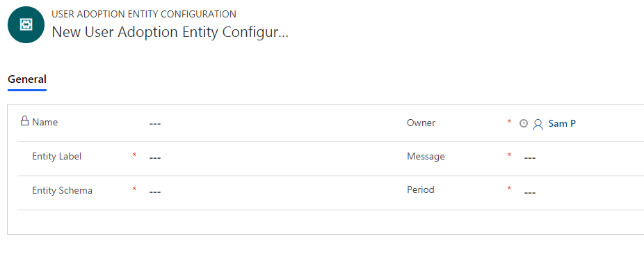Click the USER ADOPTION ENTITY CONFIGURATION heading

144,14
